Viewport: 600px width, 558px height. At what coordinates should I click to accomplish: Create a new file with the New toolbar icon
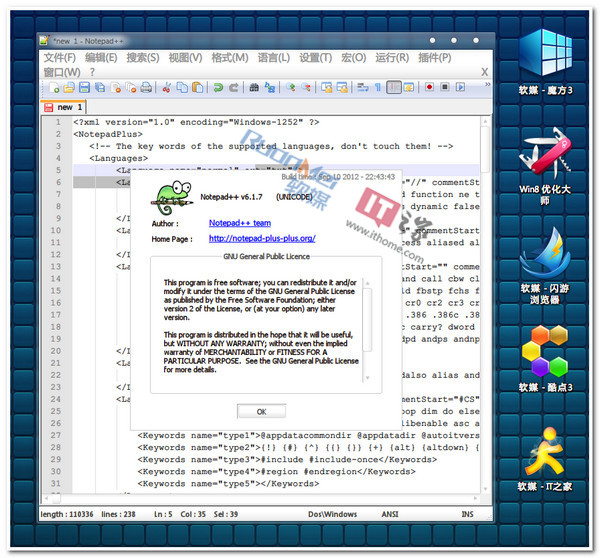(x=54, y=88)
